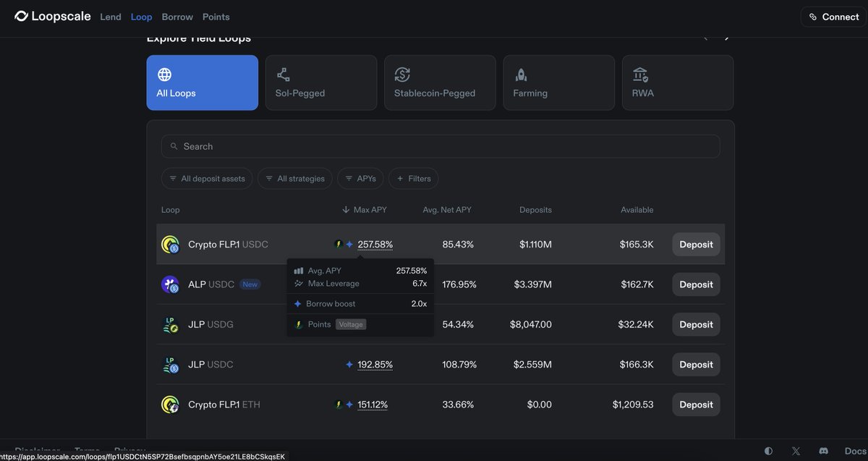
Task: Sort by Available column header
Action: pyautogui.click(x=637, y=210)
